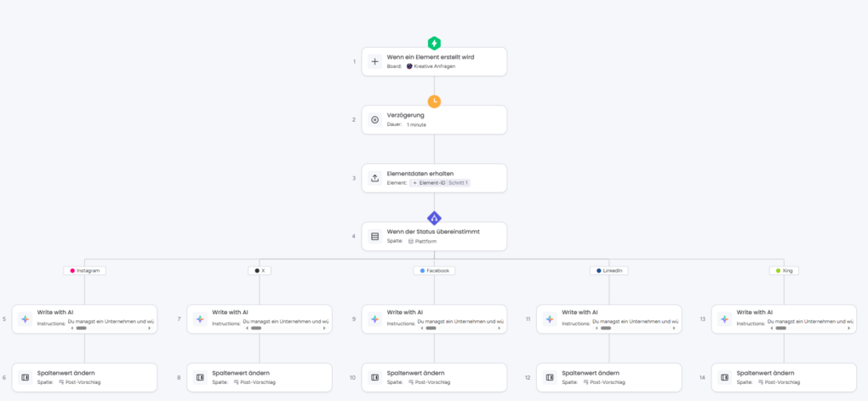Click the Kreative Anfragen board icon
Image resolution: width=868 pixels, height=401 pixels.
point(409,66)
